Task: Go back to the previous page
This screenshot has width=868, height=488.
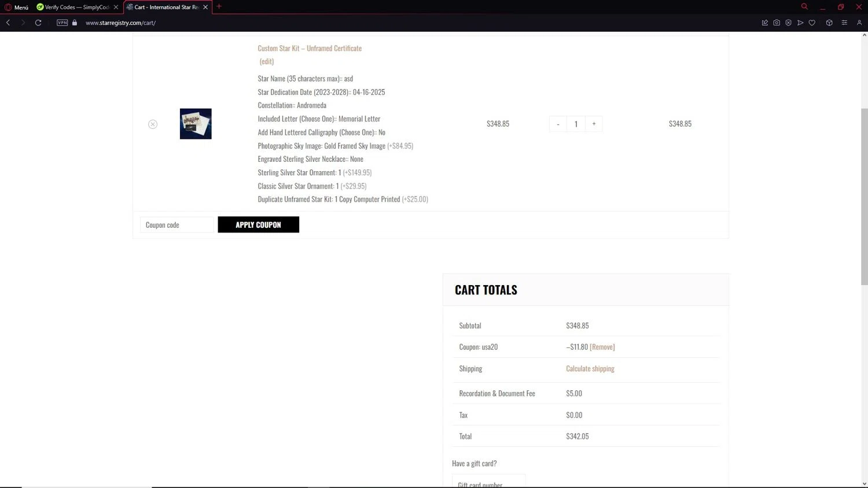Action: 8,23
